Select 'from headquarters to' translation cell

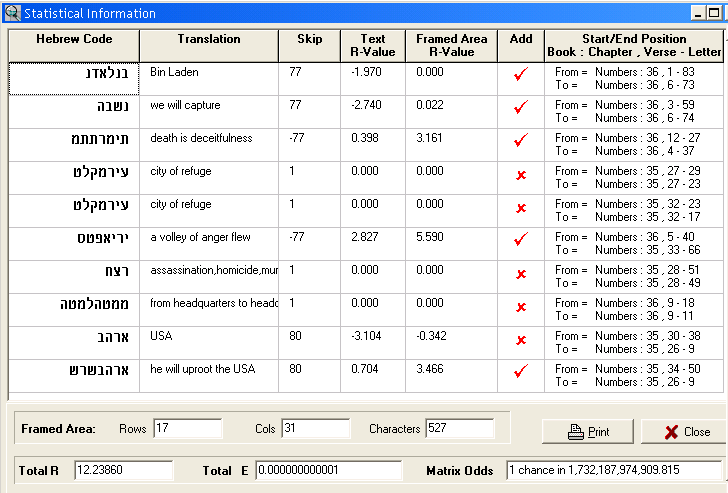(209, 310)
